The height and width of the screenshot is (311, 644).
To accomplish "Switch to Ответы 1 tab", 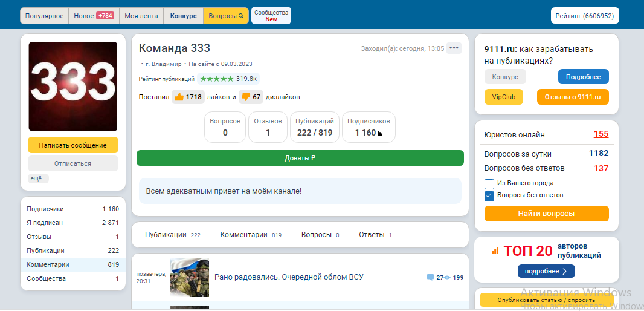I will [x=375, y=235].
